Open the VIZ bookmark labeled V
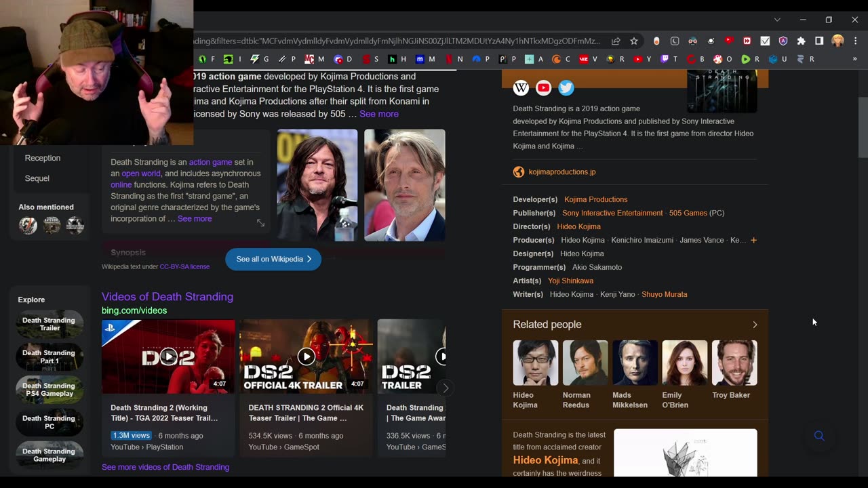This screenshot has width=868, height=488. click(588, 59)
